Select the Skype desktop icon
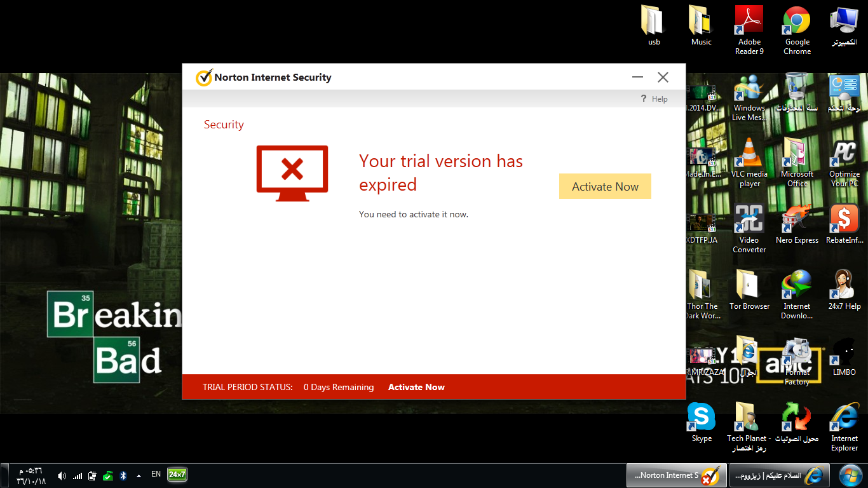The image size is (868, 488). point(702,423)
